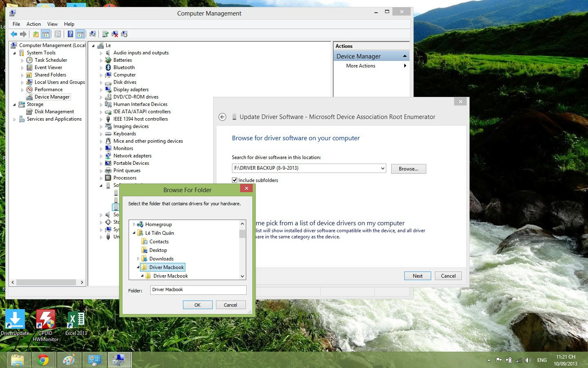Click Disable device icon with down arrow
The height and width of the screenshot is (368, 588).
click(124, 34)
